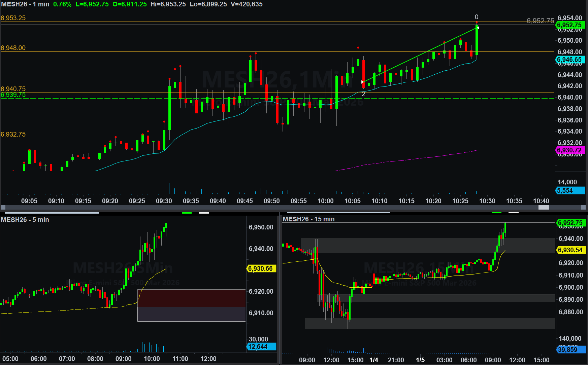This screenshot has height=365, width=588.
Task: Select the 6,932.75 horizontal line label
Action: (x=13, y=134)
